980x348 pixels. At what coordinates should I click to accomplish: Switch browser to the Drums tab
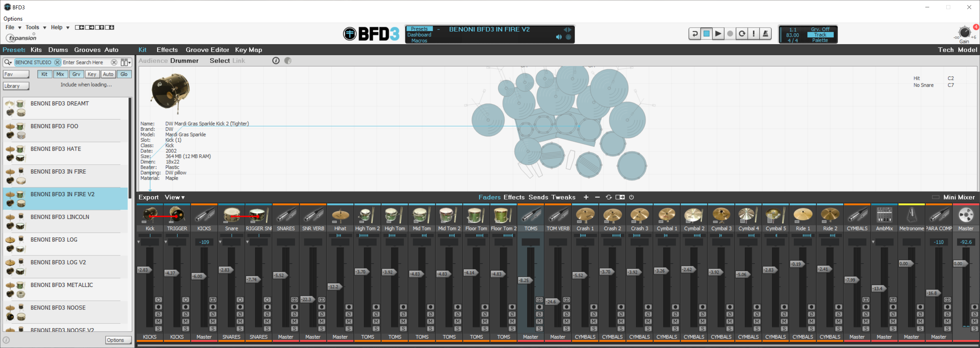(x=58, y=50)
